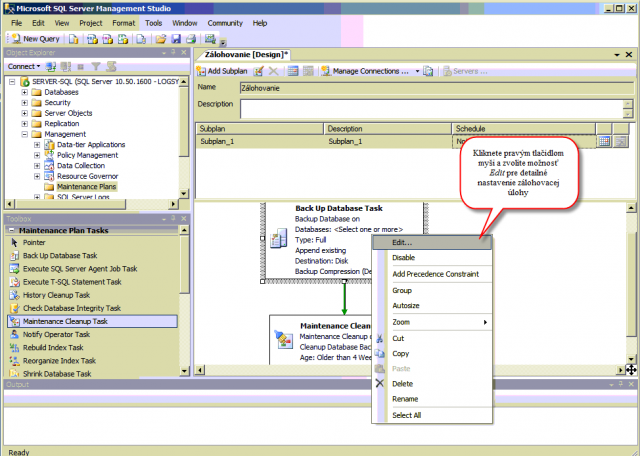The image size is (640, 456).
Task: Choose Select All in the context menu
Action: coord(432,415)
